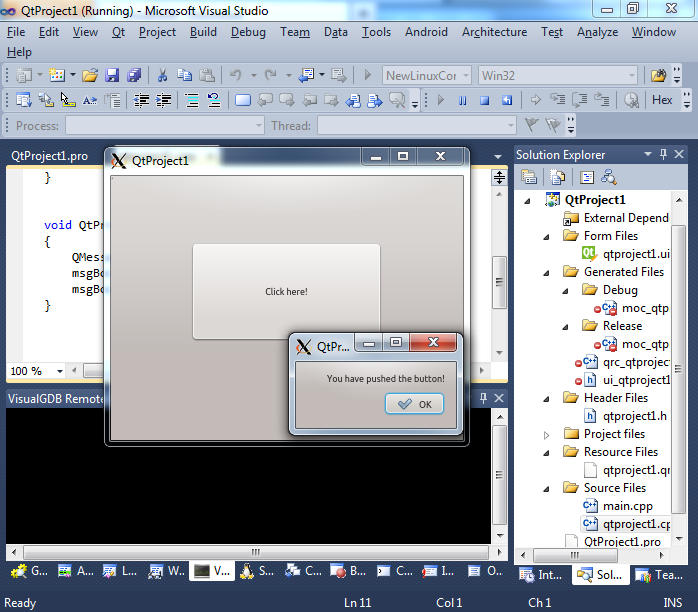Click the Save All toolbar icon

[x=134, y=75]
